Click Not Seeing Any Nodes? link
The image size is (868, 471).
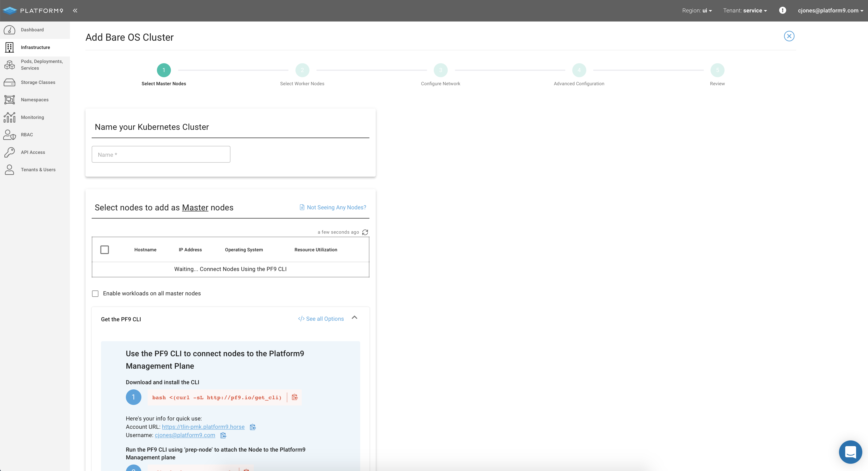tap(336, 207)
